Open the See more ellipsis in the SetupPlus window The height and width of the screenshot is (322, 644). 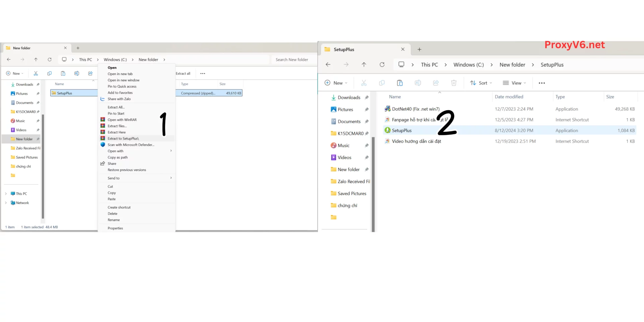point(542,83)
